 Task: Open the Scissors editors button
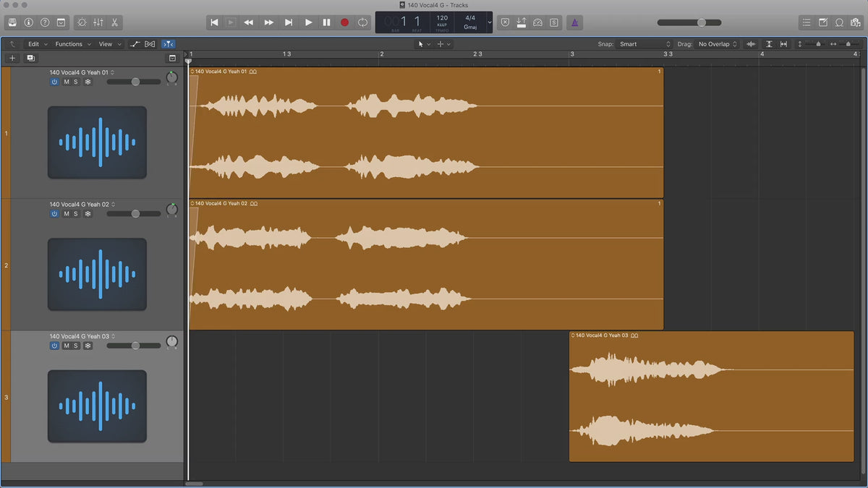point(115,22)
